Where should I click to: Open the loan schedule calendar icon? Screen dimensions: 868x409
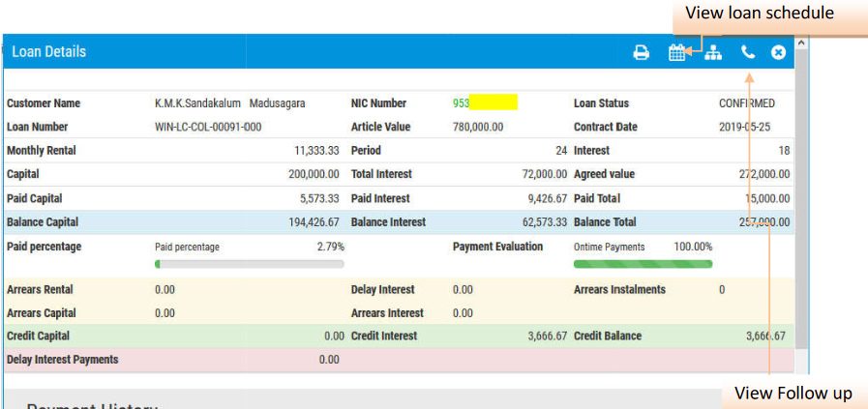click(677, 53)
